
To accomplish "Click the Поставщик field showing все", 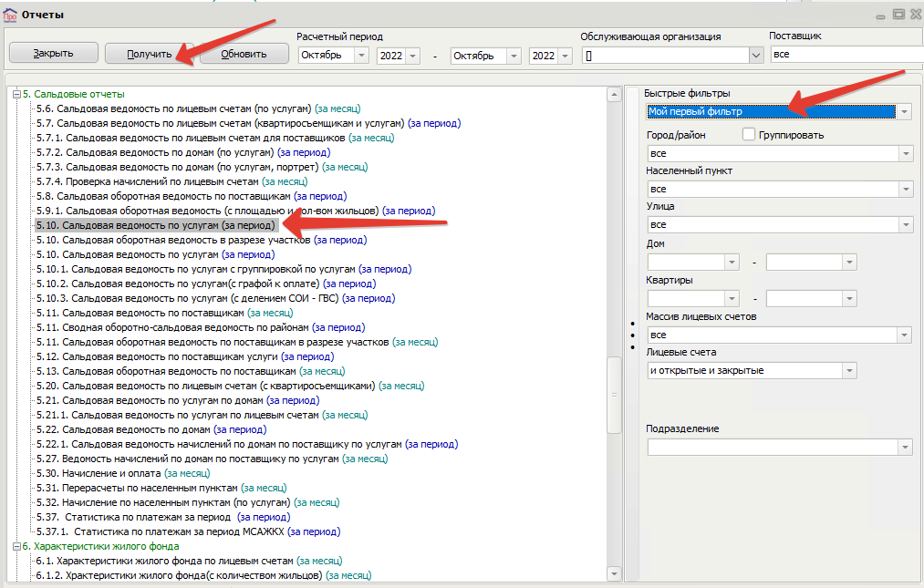I will pos(846,54).
